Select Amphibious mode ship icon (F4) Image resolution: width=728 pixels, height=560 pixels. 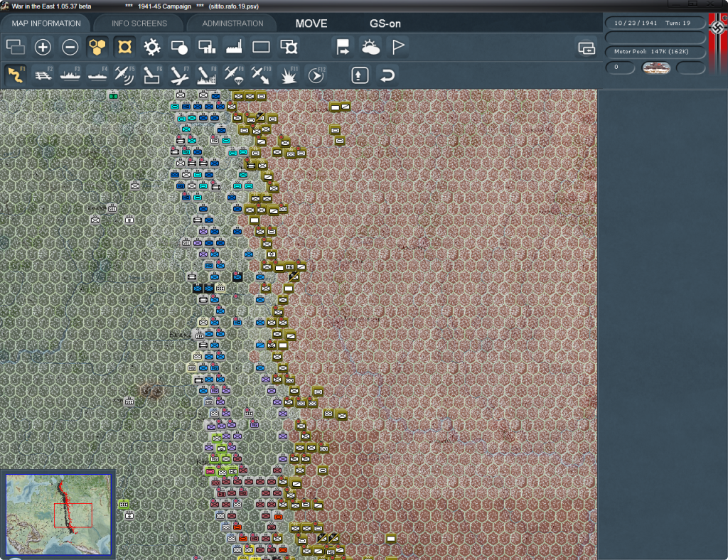[x=97, y=75]
